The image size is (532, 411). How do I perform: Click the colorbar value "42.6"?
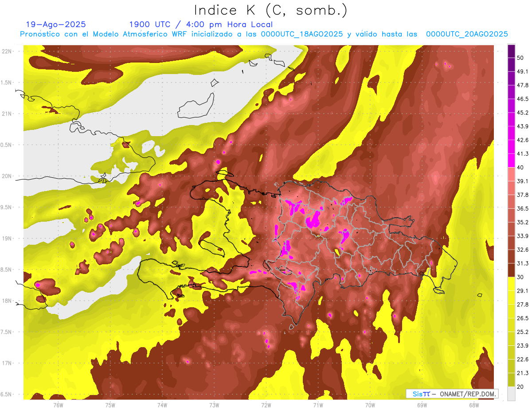pyautogui.click(x=523, y=140)
